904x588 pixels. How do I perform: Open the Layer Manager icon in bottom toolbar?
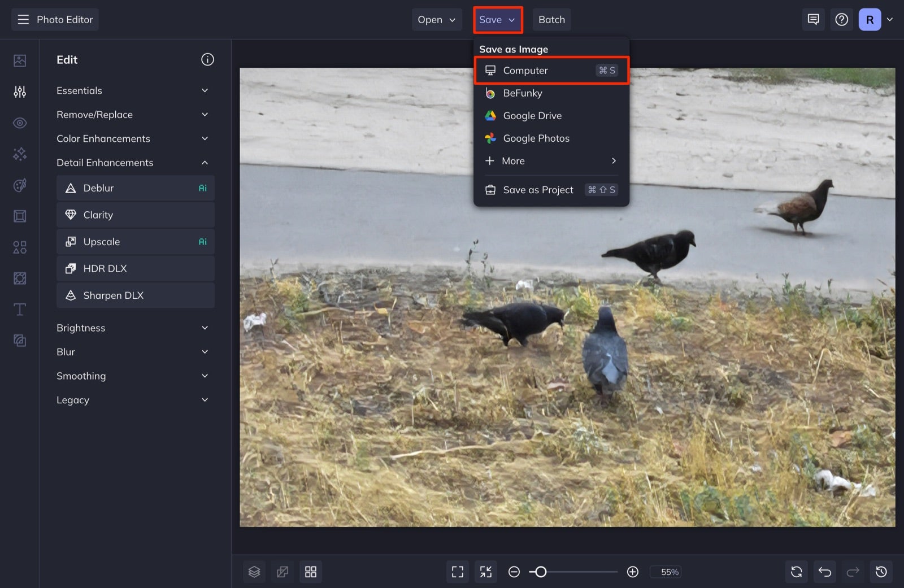(254, 572)
